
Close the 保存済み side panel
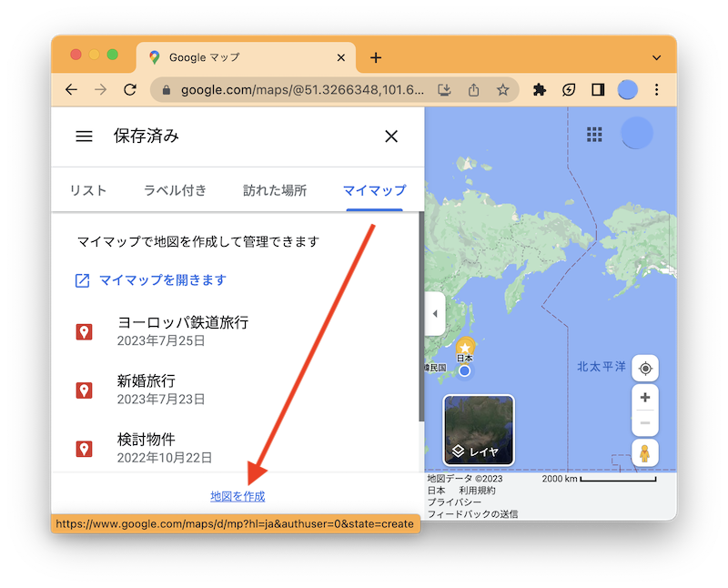pyautogui.click(x=391, y=137)
